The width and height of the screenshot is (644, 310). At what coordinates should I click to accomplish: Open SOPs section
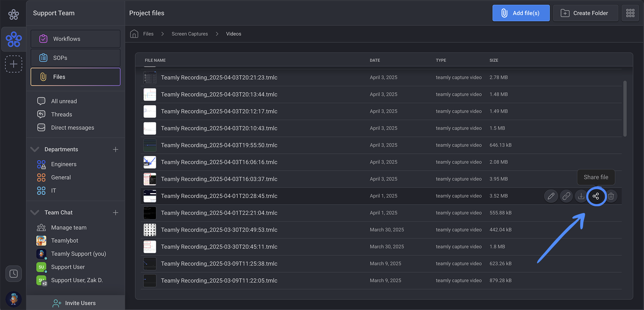75,58
